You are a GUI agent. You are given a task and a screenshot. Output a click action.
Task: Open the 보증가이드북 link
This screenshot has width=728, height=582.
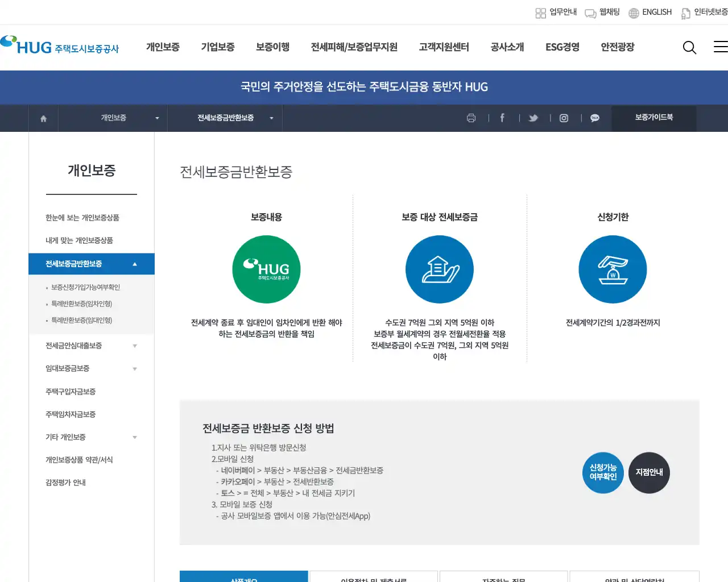point(653,118)
